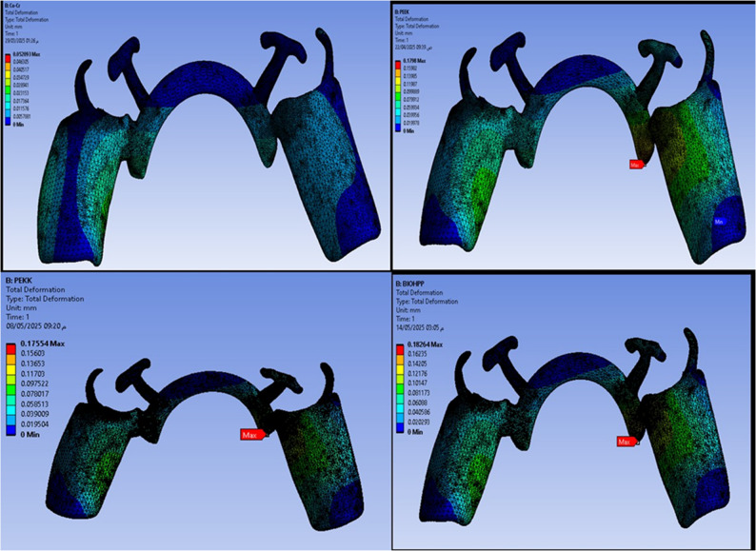Click the blue Min probe label in PEEK panel
Screen dimensions: 756x551
720,222
